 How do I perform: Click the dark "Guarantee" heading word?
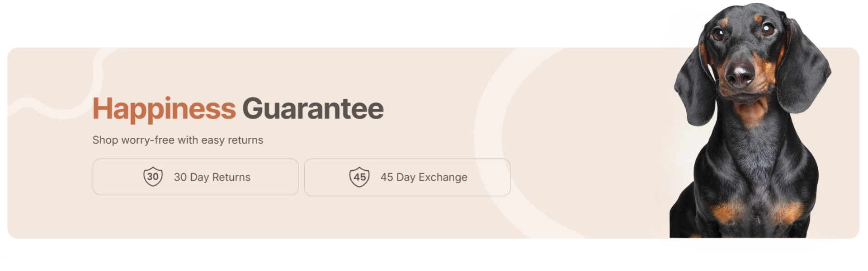[313, 109]
